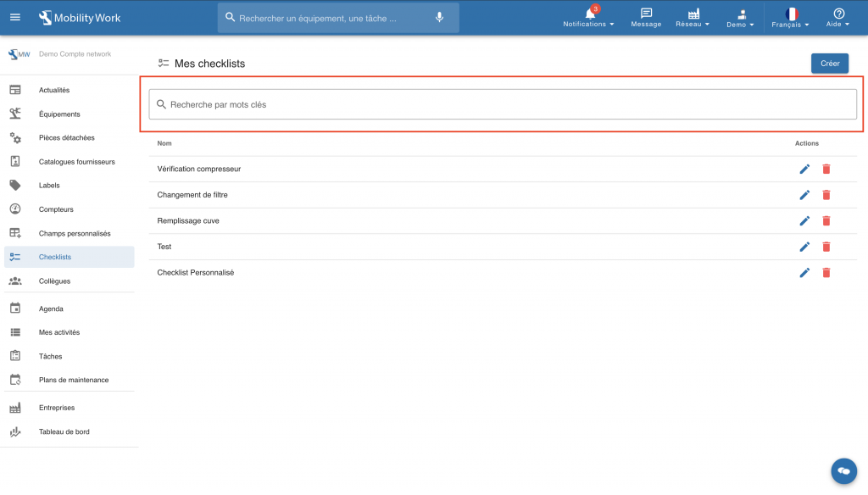
Task: Click the Mes checklists page title
Action: click(210, 63)
